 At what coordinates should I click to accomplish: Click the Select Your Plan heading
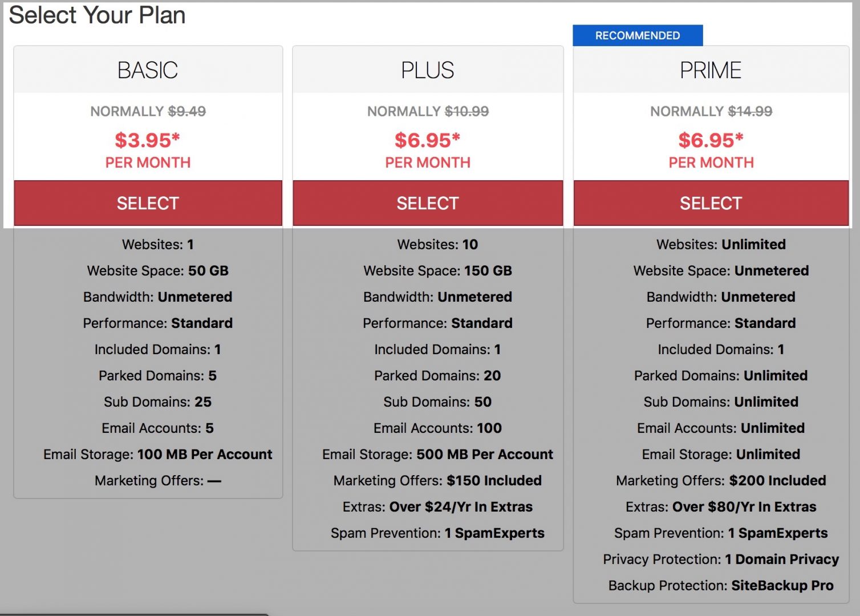pyautogui.click(x=98, y=15)
